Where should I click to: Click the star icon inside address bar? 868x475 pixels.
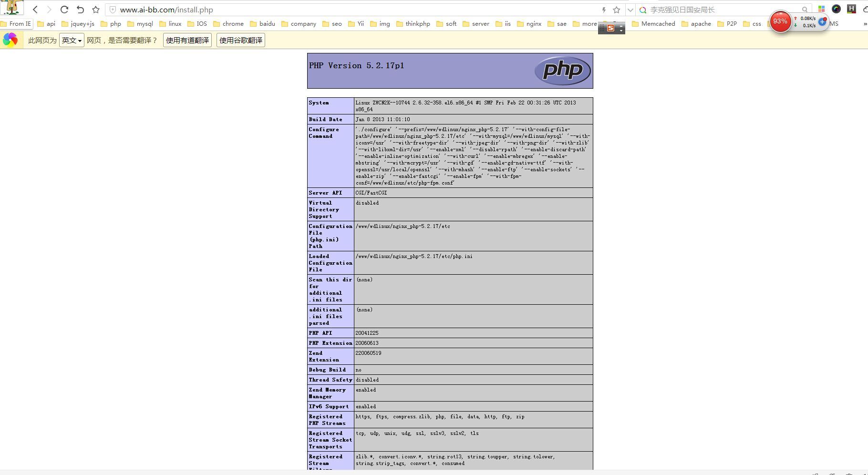coord(616,10)
